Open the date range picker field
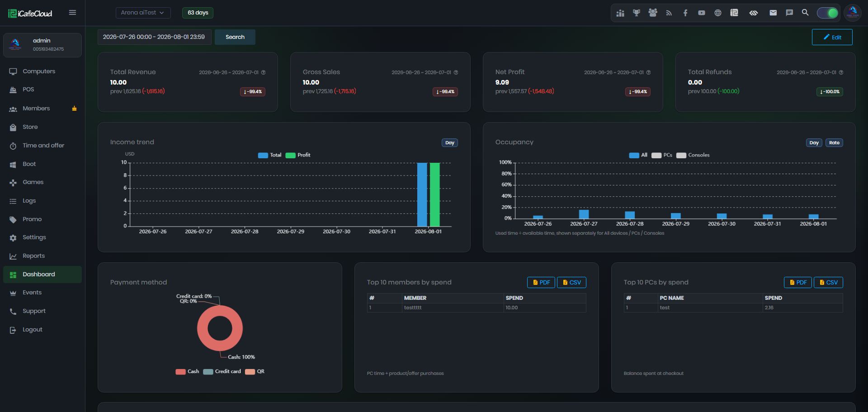Viewport: 868px width, 412px height. tap(154, 37)
